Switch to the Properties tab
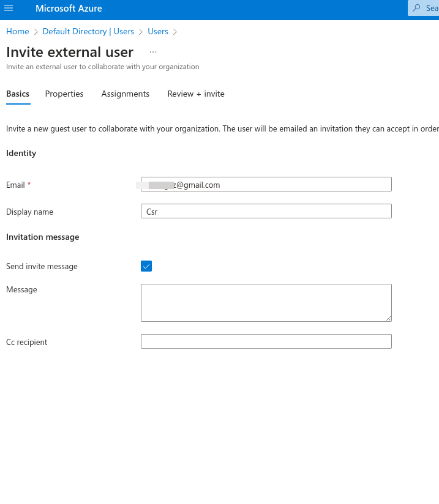Viewport: 439px width, 504px height. point(64,94)
